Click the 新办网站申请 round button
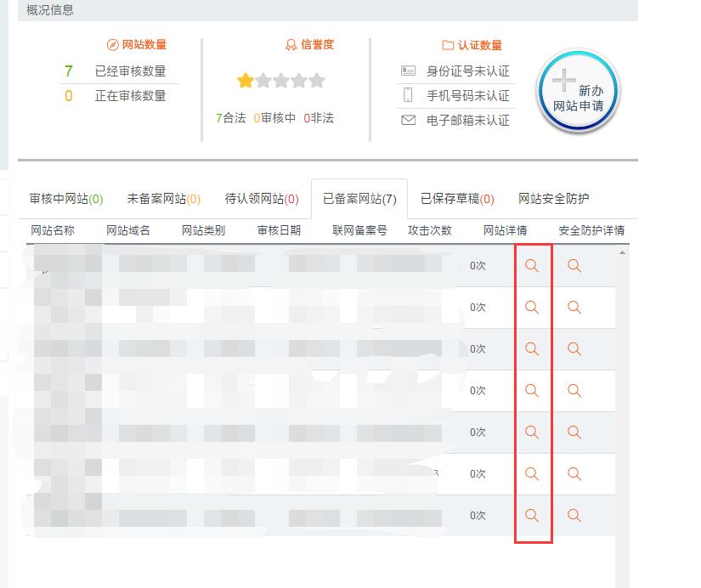This screenshot has height=588, width=701. (x=578, y=92)
